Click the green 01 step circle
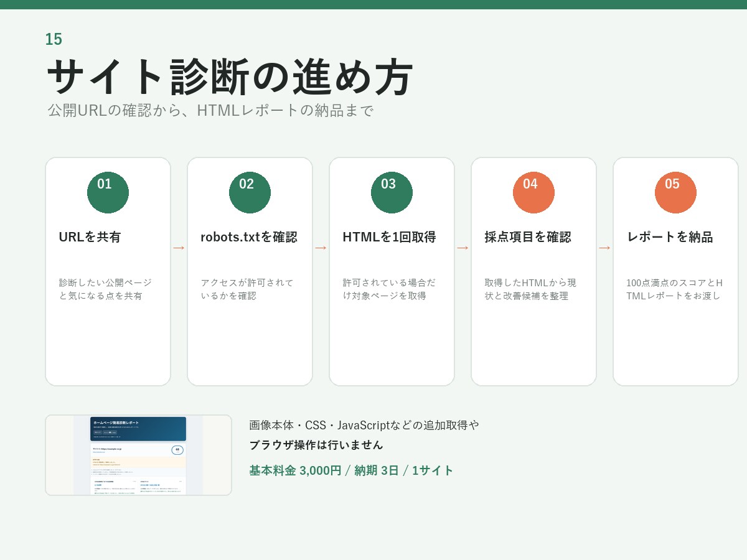Image resolution: width=747 pixels, height=560 pixels. [x=108, y=192]
